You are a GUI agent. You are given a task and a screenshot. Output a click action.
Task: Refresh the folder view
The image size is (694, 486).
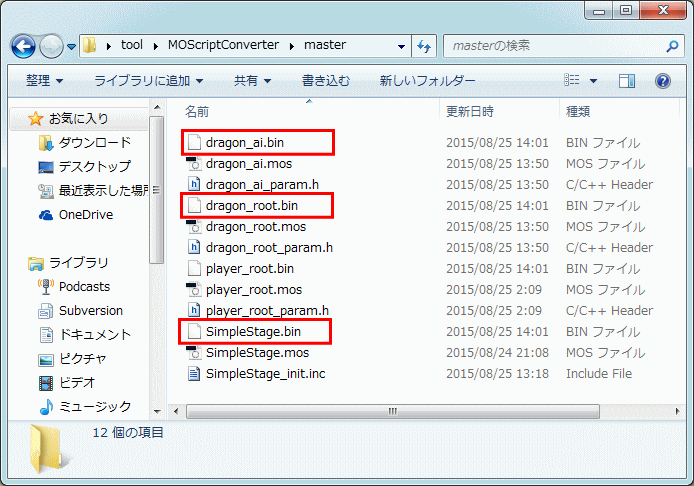point(424,46)
